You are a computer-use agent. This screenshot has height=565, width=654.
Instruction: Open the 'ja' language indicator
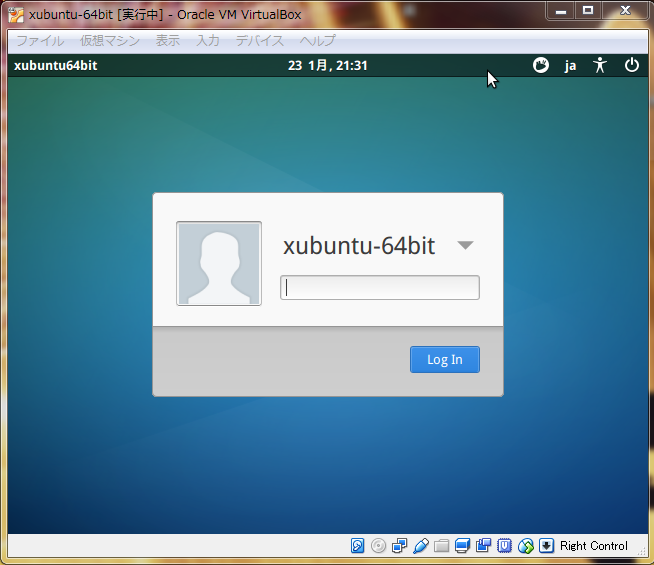570,66
